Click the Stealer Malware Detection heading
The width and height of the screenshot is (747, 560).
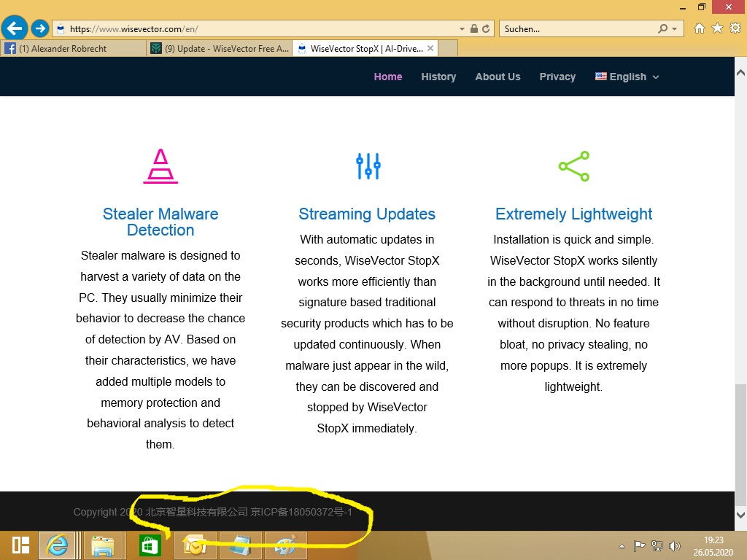(x=160, y=222)
